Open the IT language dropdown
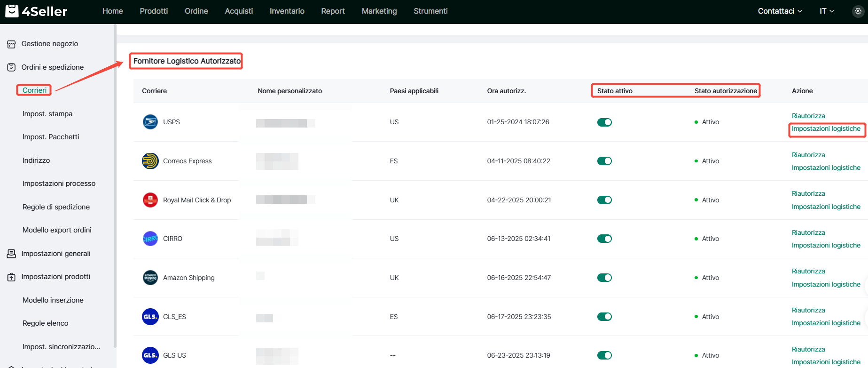This screenshot has height=368, width=868. click(826, 11)
